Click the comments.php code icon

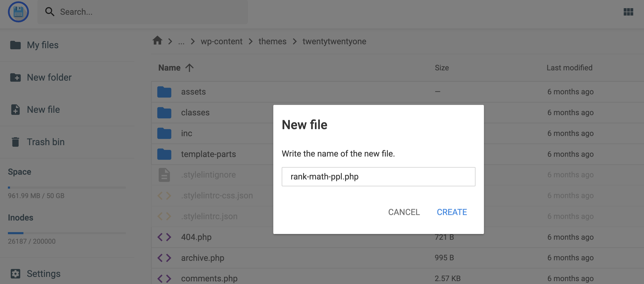point(164,278)
